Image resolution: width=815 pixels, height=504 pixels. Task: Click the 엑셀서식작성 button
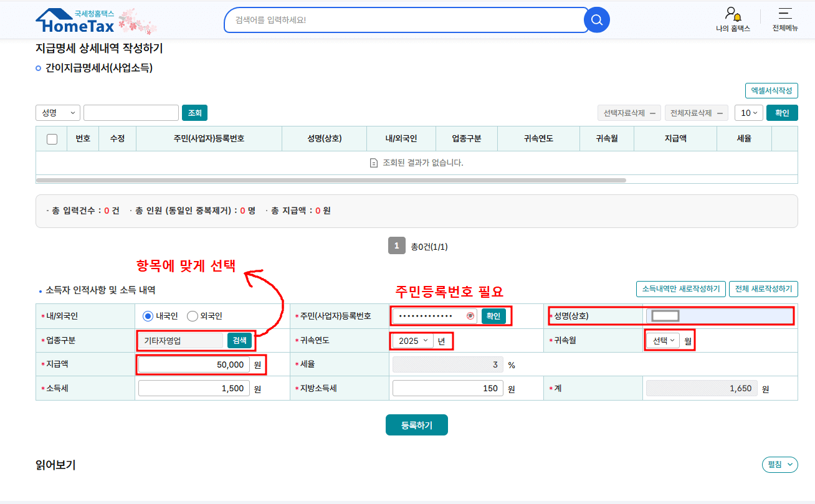click(x=771, y=90)
